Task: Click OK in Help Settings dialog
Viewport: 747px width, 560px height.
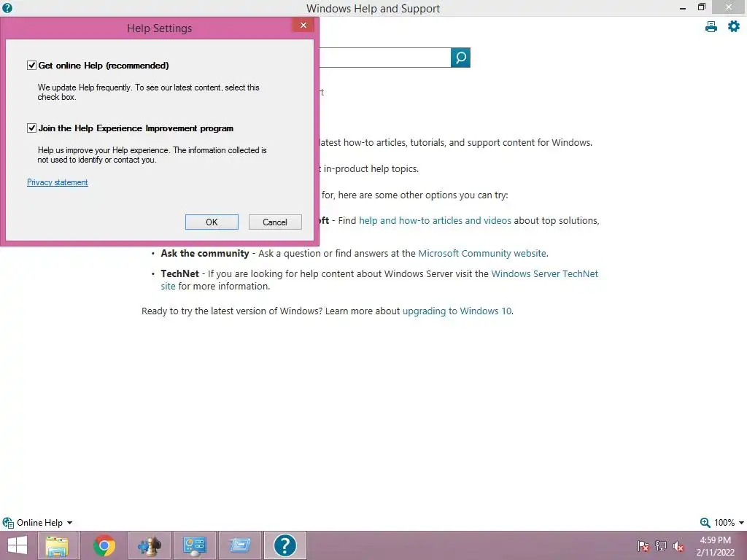Action: (x=212, y=222)
